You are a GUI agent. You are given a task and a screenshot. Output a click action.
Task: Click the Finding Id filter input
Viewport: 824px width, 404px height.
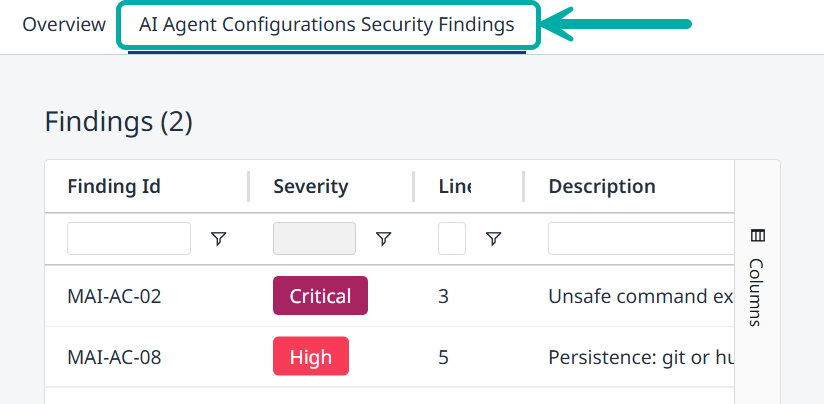click(129, 239)
